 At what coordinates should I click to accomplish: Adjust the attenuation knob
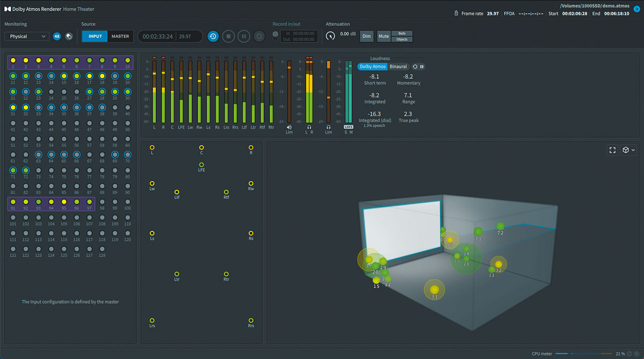(x=331, y=36)
